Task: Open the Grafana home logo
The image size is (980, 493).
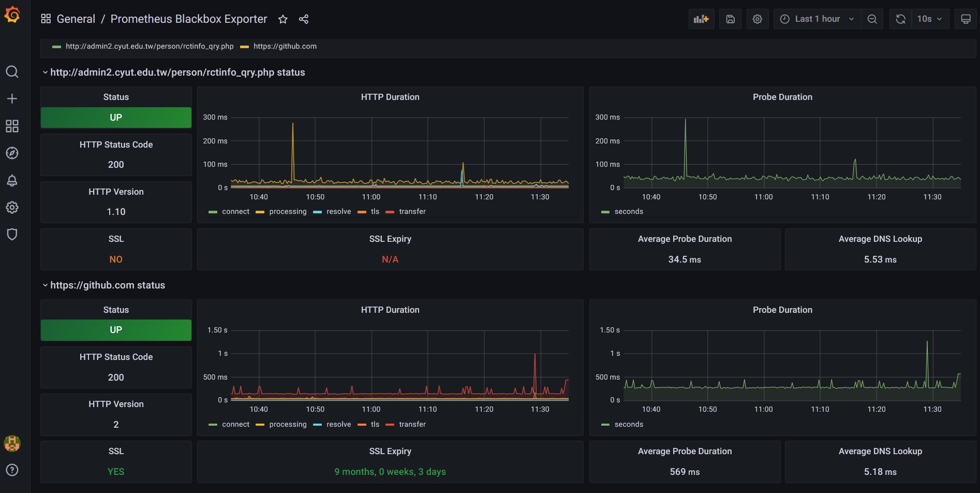Action: (x=12, y=15)
